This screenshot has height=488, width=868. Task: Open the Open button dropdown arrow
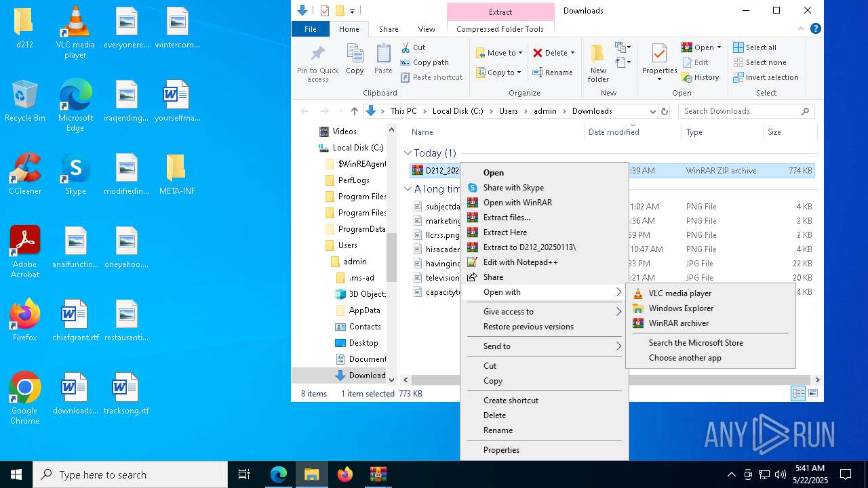[719, 47]
